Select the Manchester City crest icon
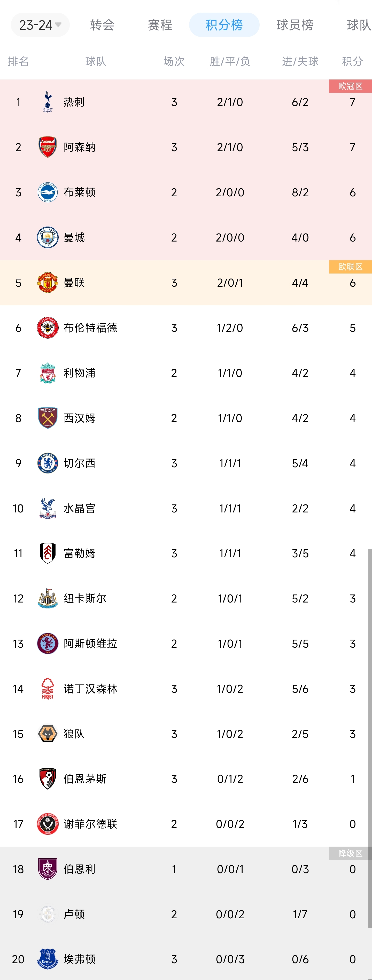 pyautogui.click(x=48, y=237)
